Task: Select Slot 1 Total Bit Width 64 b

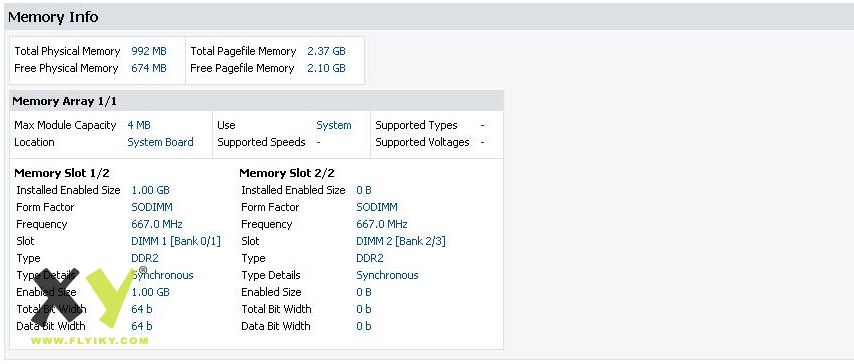Action: 142,309
